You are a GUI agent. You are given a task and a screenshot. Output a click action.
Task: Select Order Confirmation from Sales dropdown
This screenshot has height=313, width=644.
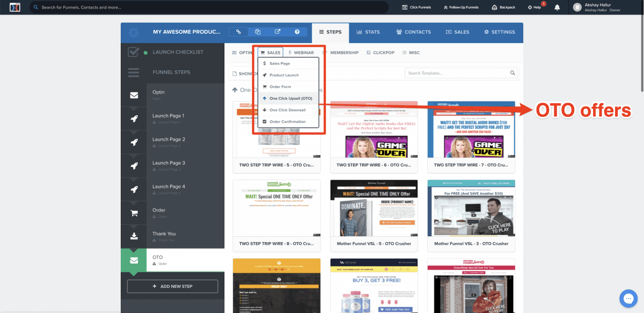pos(287,122)
